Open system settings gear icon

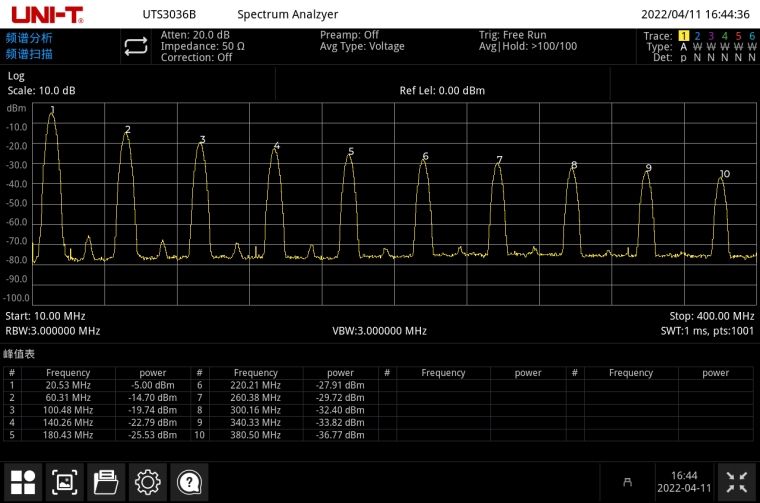[147, 482]
